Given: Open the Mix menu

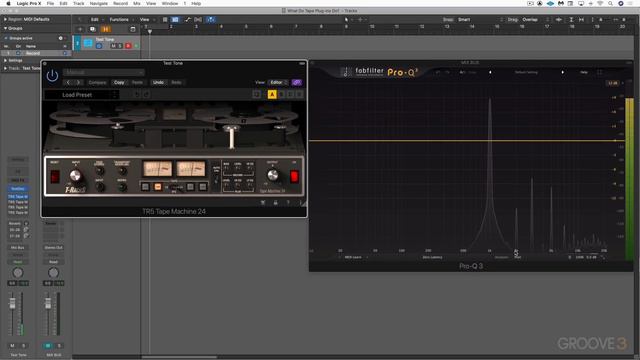Looking at the screenshot, I should (137, 3).
